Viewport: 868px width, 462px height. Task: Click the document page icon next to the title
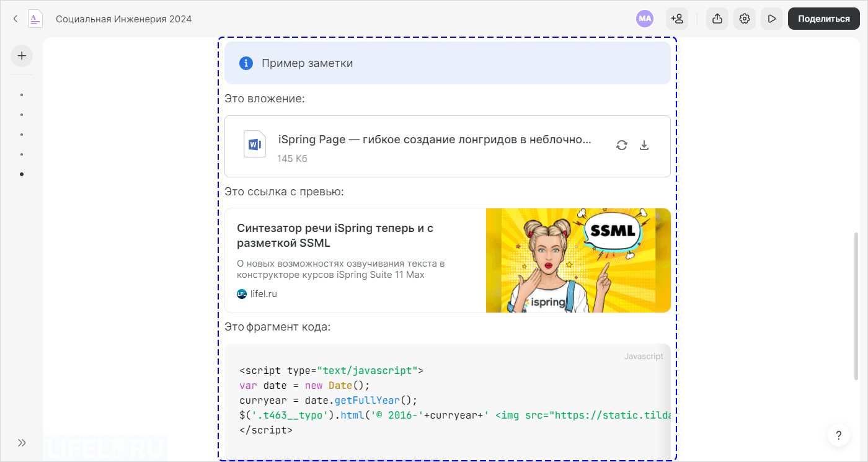tap(35, 19)
